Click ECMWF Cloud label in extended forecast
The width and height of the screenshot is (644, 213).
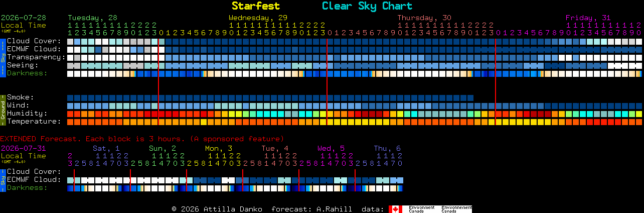tap(34, 179)
